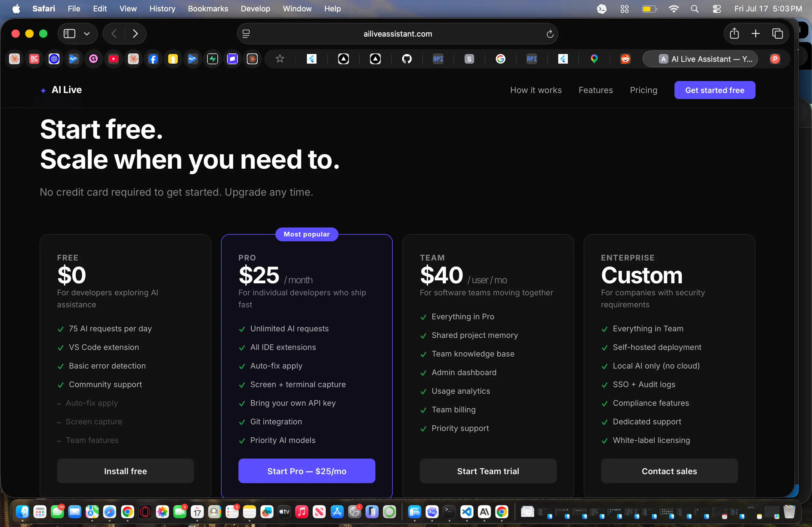Screen dimensions: 812x527
Task: Select the AI Live Assistant tab
Action: 700,59
